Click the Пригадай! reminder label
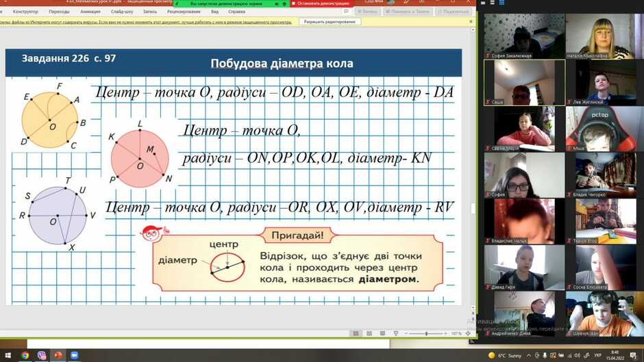This screenshot has width=644, height=362. pos(297,235)
